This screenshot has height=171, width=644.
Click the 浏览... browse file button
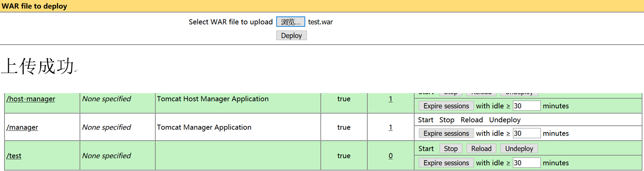coord(290,22)
